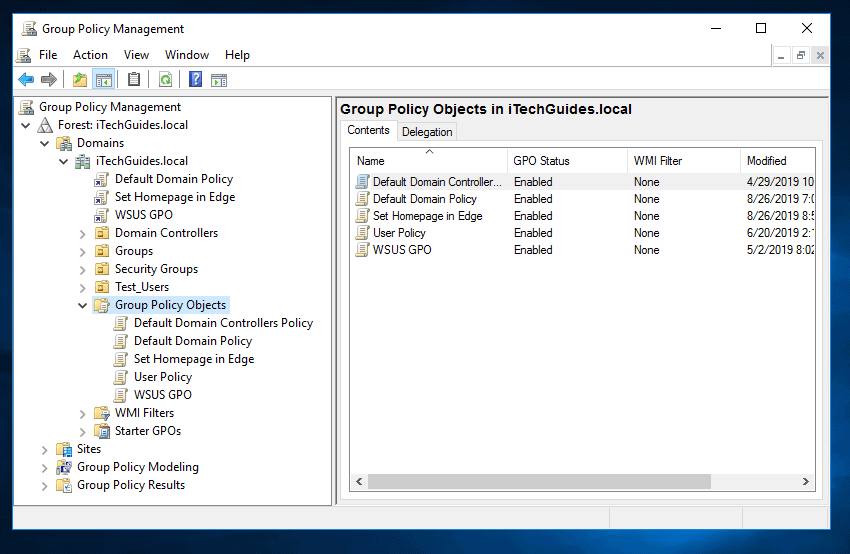Viewport: 850px width, 554px height.
Task: Open Help via the blue question mark icon
Action: pyautogui.click(x=196, y=80)
